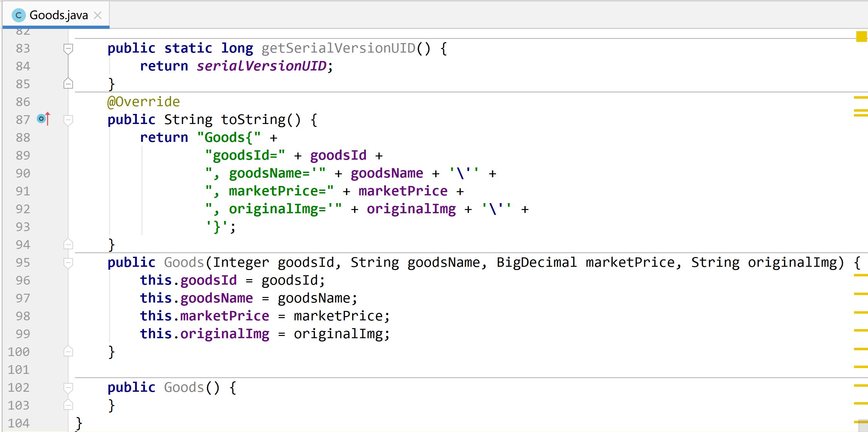Screen dimensions: 868x432
Task: Click line number 88 in gutter
Action: [23, 137]
